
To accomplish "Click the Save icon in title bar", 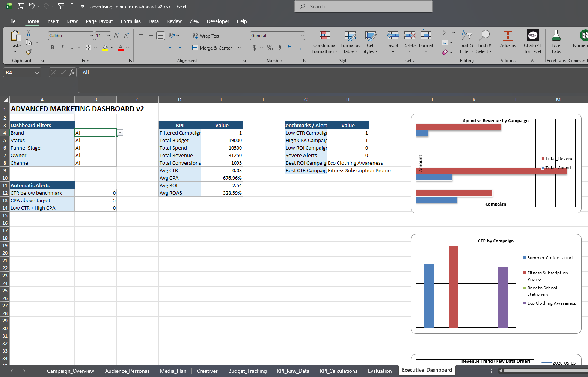I will click(x=21, y=6).
